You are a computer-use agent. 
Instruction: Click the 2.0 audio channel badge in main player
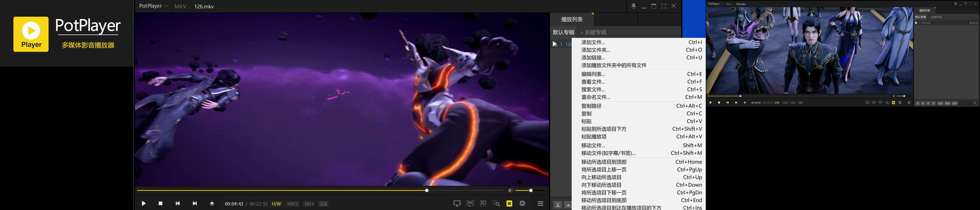click(323, 204)
